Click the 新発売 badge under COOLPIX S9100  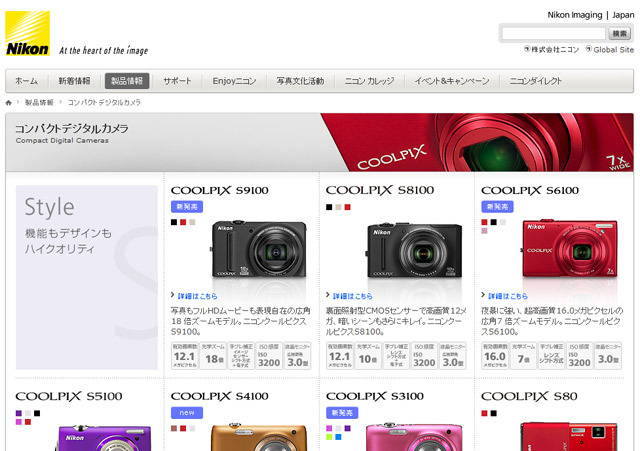187,207
